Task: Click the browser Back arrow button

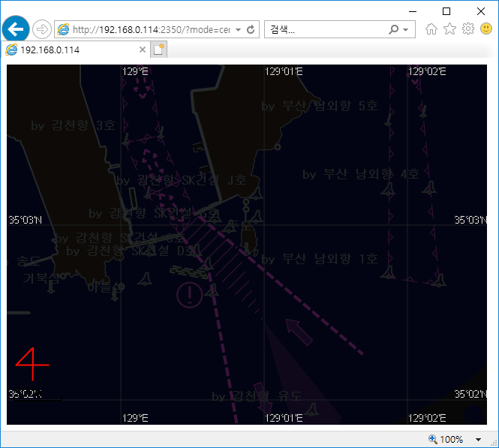Action: point(15,29)
